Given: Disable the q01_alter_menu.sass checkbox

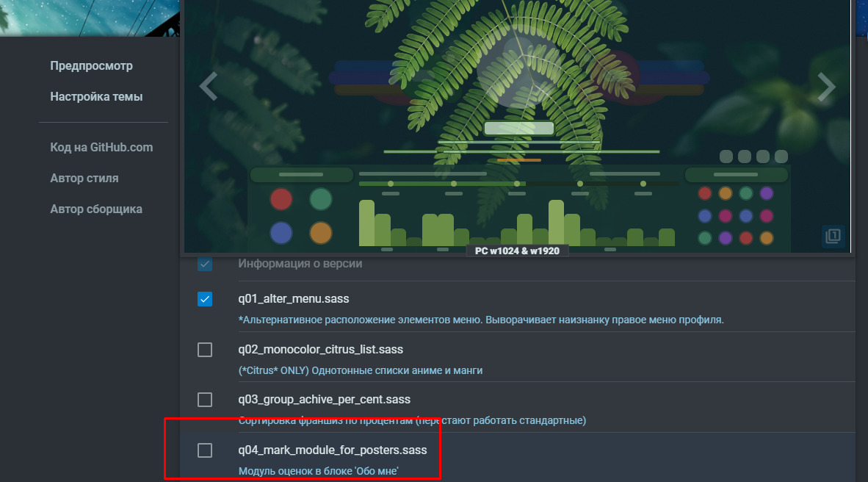Looking at the screenshot, I should [205, 299].
